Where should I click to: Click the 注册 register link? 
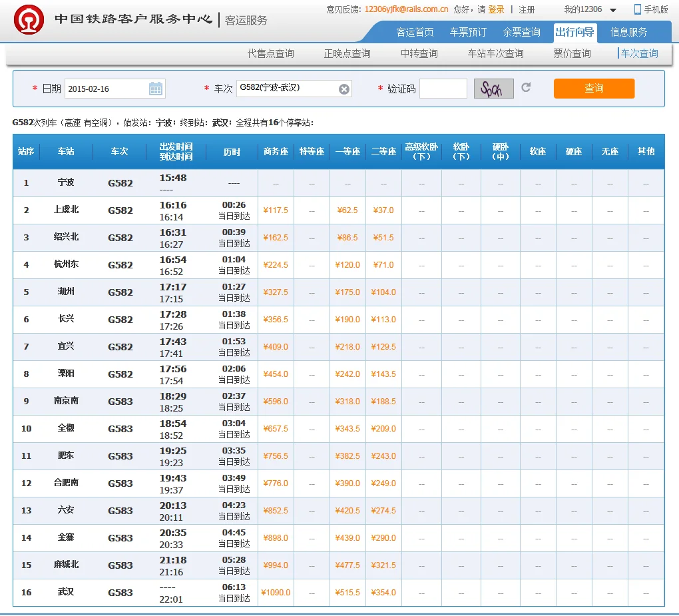pyautogui.click(x=527, y=9)
